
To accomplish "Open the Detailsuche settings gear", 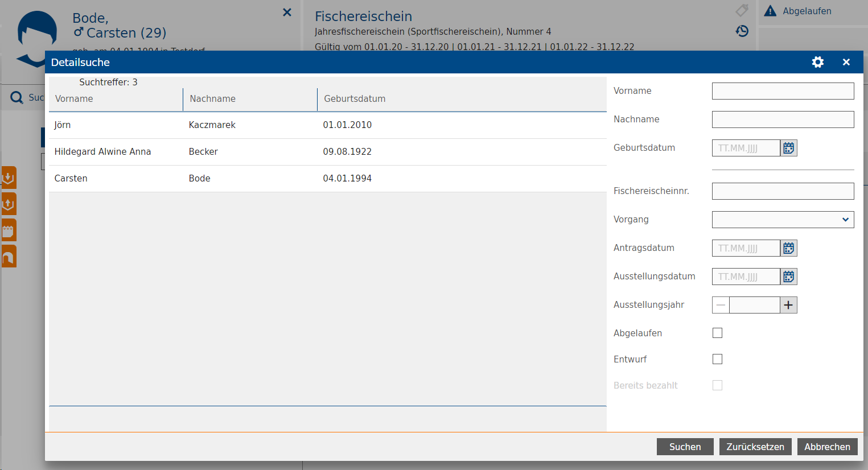I will 817,62.
